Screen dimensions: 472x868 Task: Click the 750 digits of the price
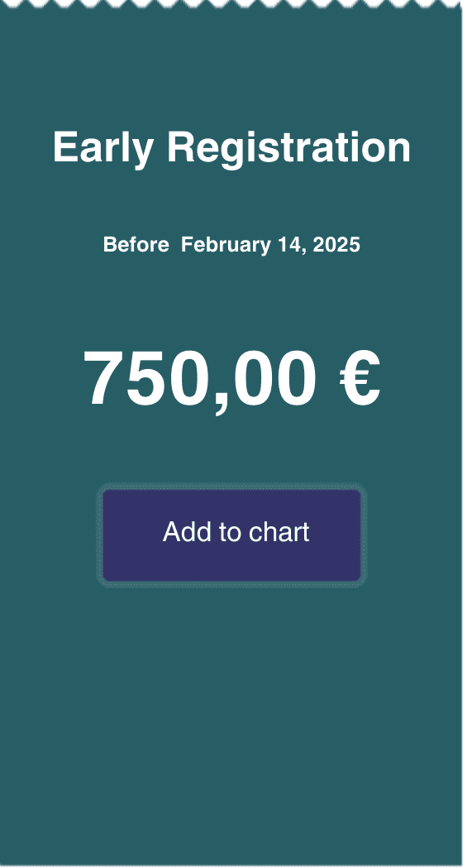point(146,379)
